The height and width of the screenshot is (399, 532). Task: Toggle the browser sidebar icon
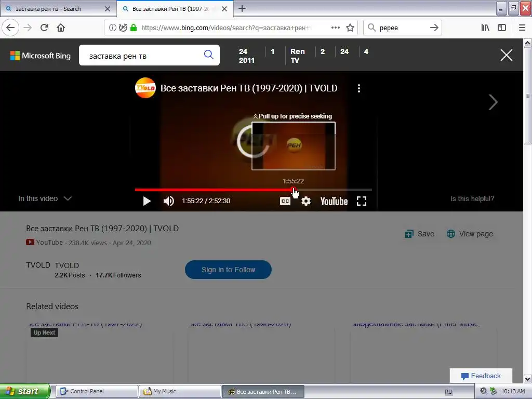tap(502, 28)
